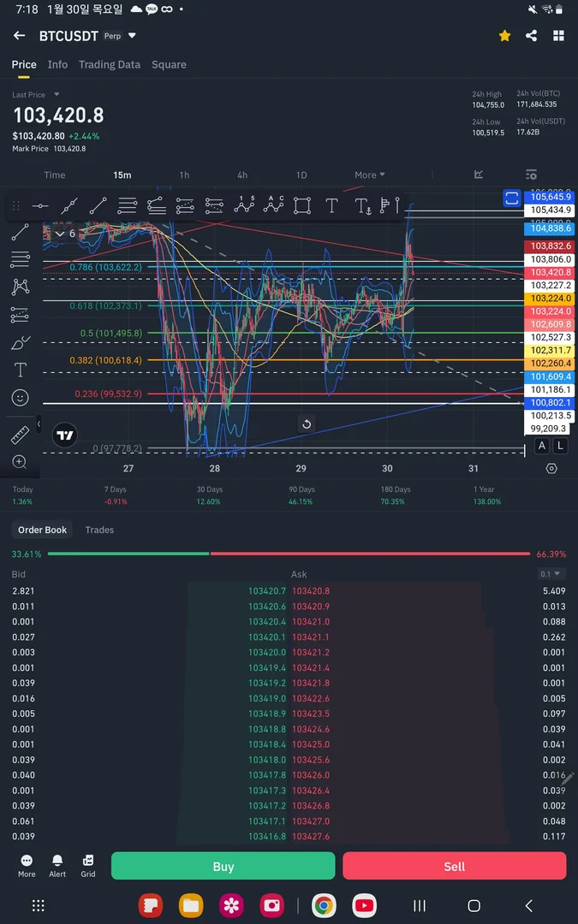
Task: Select the 1D timeframe
Action: coord(301,175)
